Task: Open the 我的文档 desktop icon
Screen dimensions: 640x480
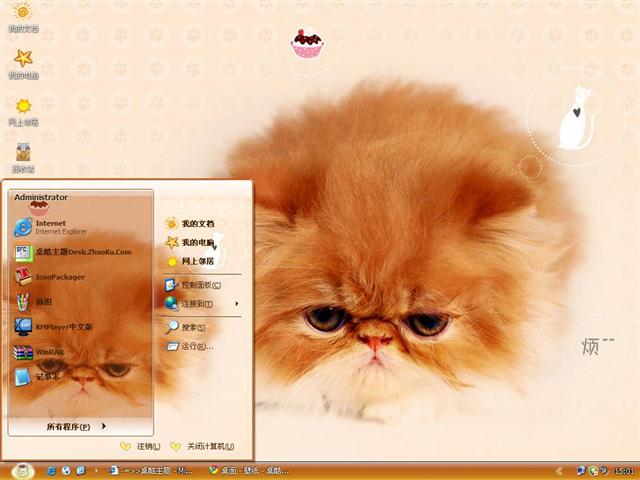Action: (x=23, y=17)
